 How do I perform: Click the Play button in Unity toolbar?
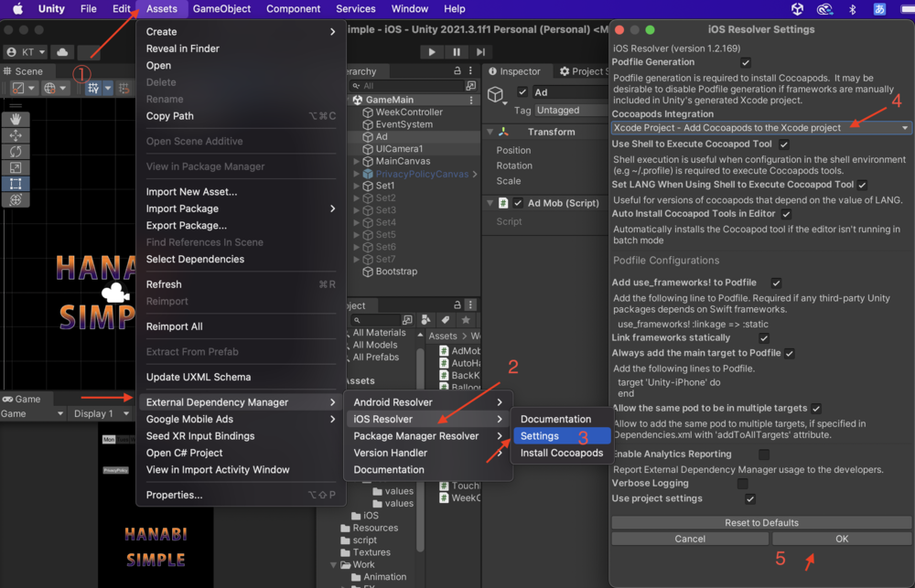pyautogui.click(x=432, y=52)
